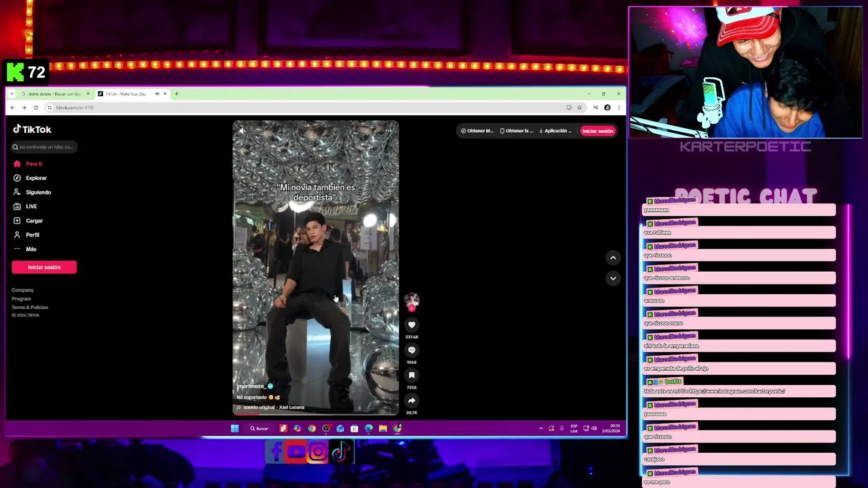Screen dimensions: 868x488
Task: Expand the tab search dropdown in Chrome
Action: tap(12, 94)
